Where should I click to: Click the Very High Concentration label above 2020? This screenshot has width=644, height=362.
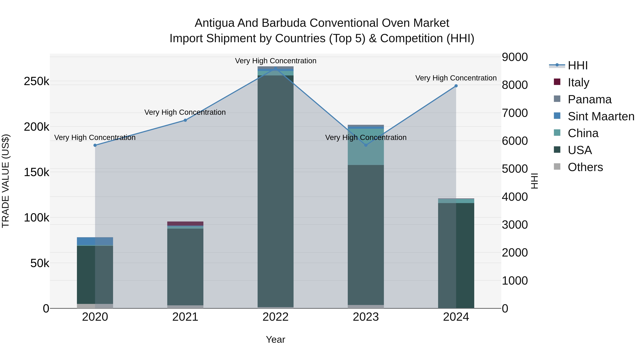pyautogui.click(x=95, y=137)
